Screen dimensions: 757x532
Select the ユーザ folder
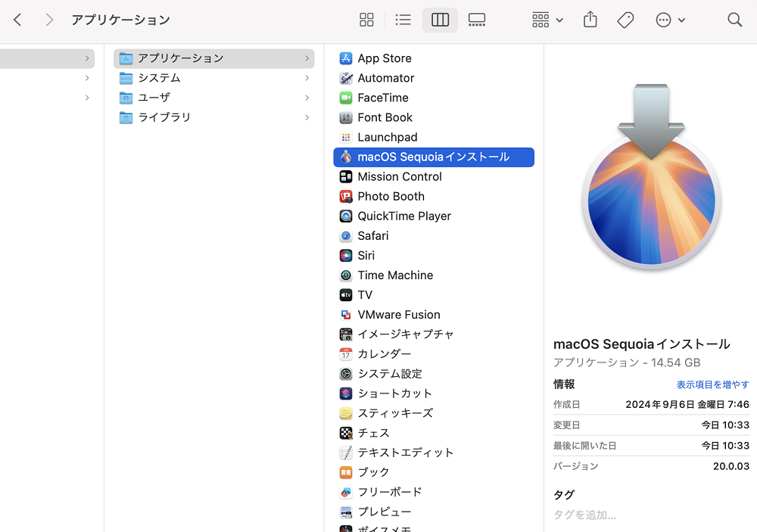pos(214,98)
